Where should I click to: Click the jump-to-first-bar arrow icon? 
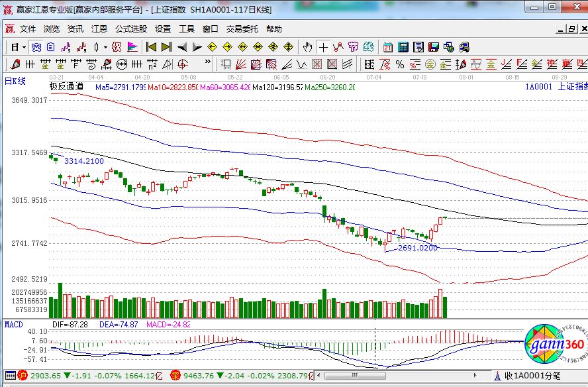(151, 47)
